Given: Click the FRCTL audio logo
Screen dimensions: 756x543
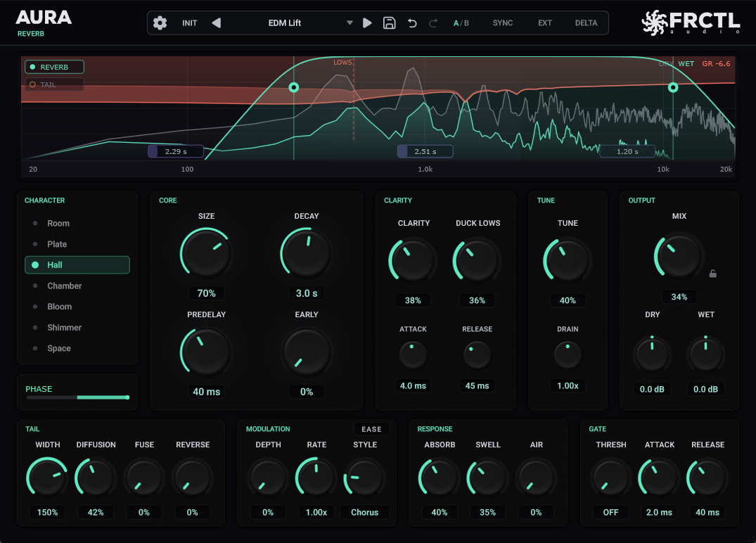Looking at the screenshot, I should [x=691, y=23].
